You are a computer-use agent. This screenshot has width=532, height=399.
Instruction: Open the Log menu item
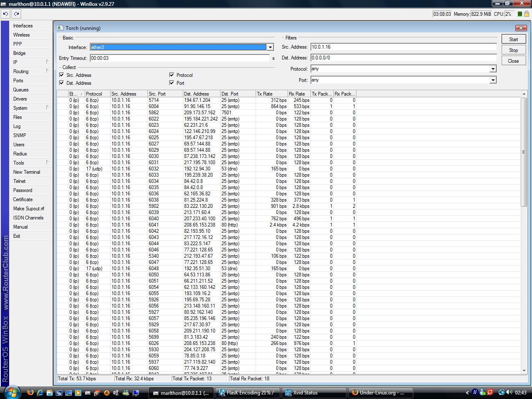pyautogui.click(x=31, y=126)
